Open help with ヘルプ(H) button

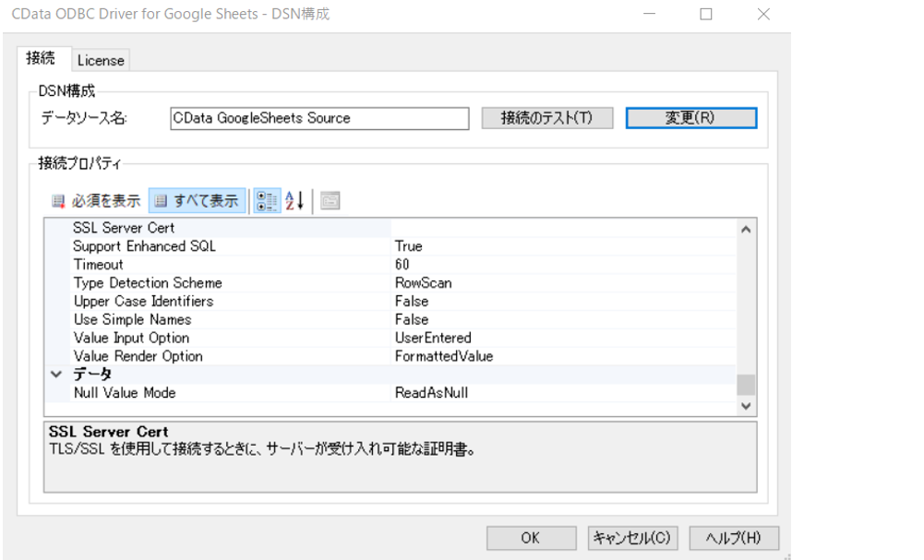pos(734,538)
